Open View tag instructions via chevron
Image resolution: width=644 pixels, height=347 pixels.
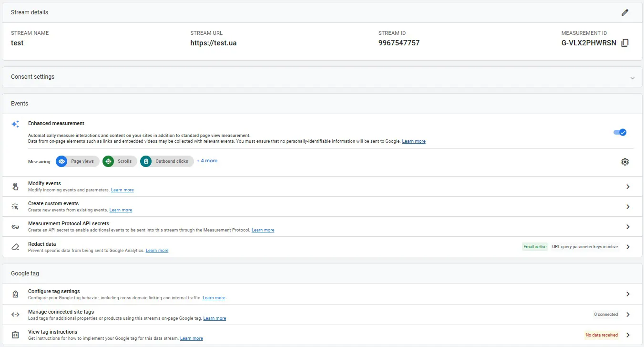click(x=628, y=335)
